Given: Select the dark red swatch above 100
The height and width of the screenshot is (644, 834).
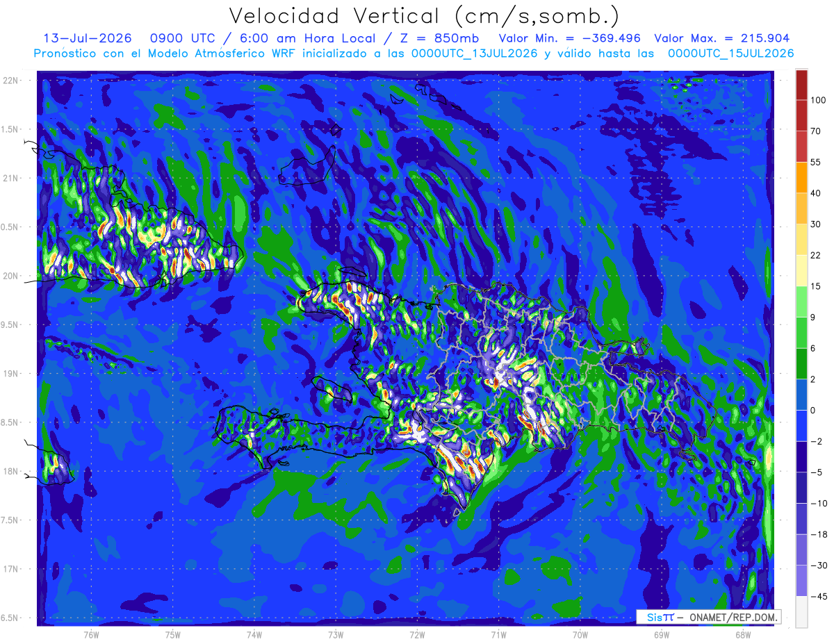Looking at the screenshot, I should click(802, 85).
